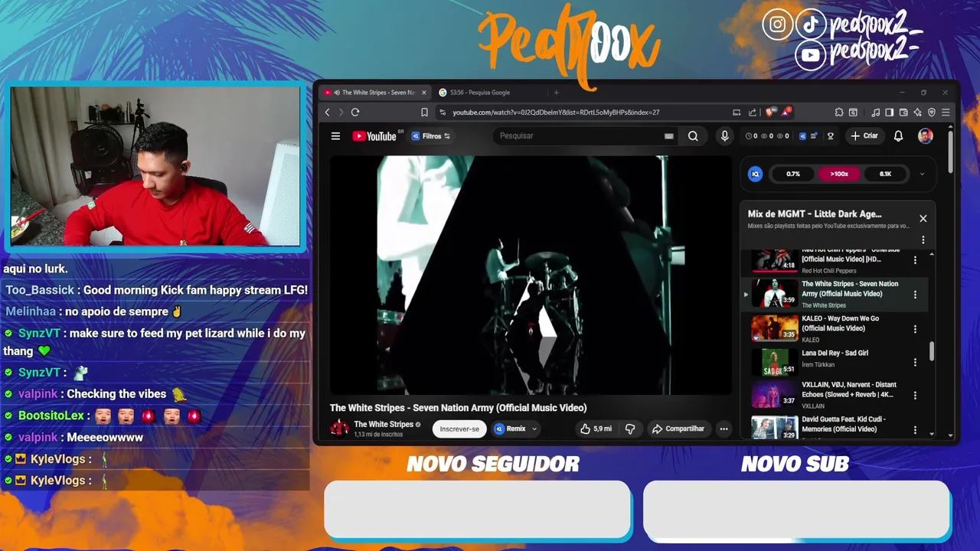Open the Brave wallet icon
Screen dimensions: 980x551
[x=903, y=112]
